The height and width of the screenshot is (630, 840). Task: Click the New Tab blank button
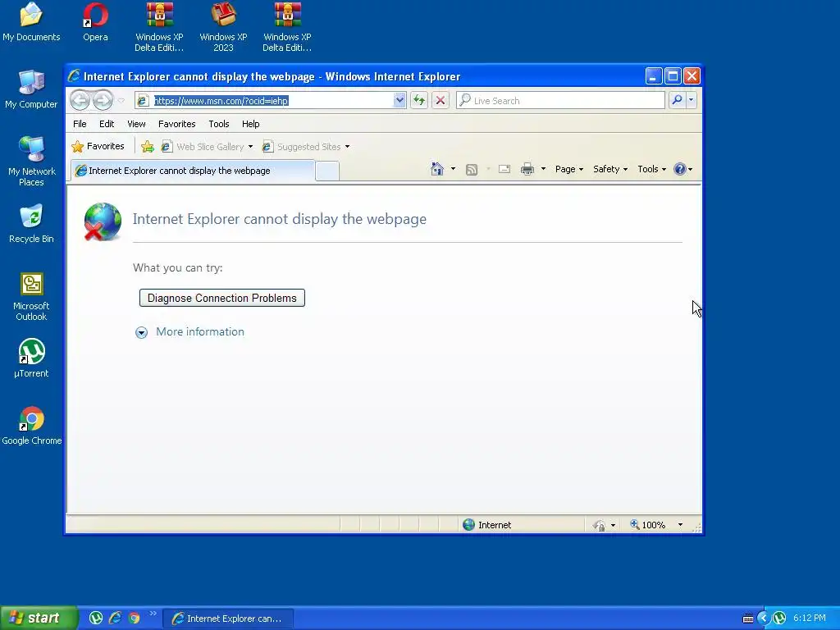pyautogui.click(x=327, y=171)
